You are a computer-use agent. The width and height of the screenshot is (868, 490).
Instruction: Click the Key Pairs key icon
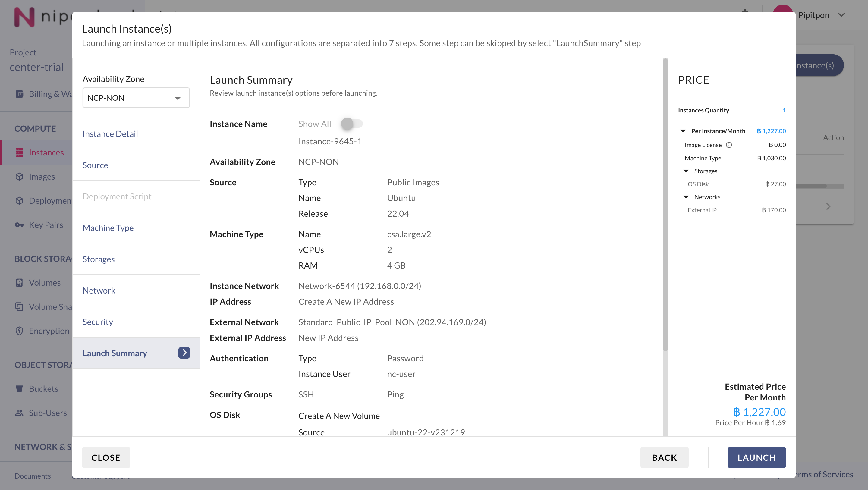[x=19, y=225]
